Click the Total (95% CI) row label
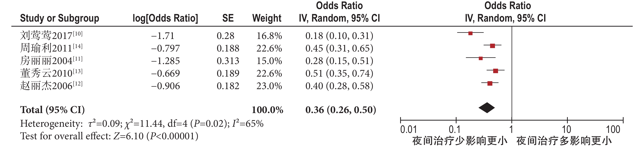Screen dimensions: 644x147 point(53,110)
